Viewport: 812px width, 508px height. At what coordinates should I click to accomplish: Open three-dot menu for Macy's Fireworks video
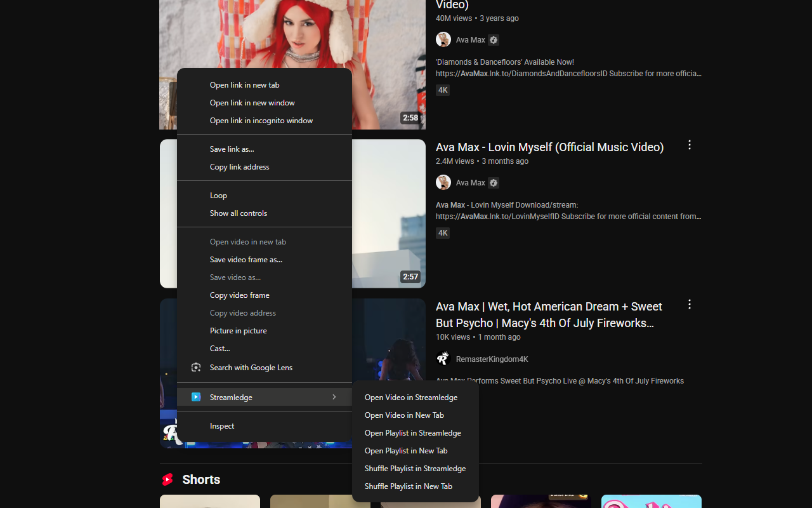pos(690,305)
